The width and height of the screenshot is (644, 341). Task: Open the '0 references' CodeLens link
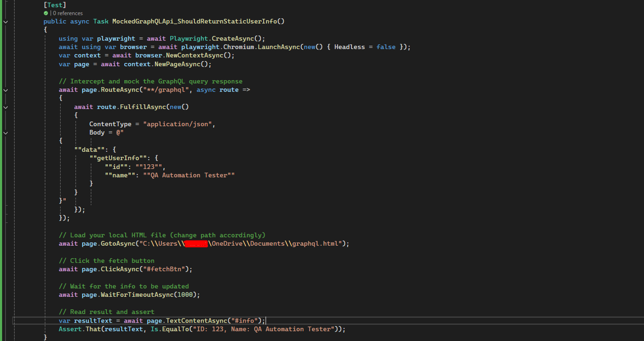pos(68,13)
